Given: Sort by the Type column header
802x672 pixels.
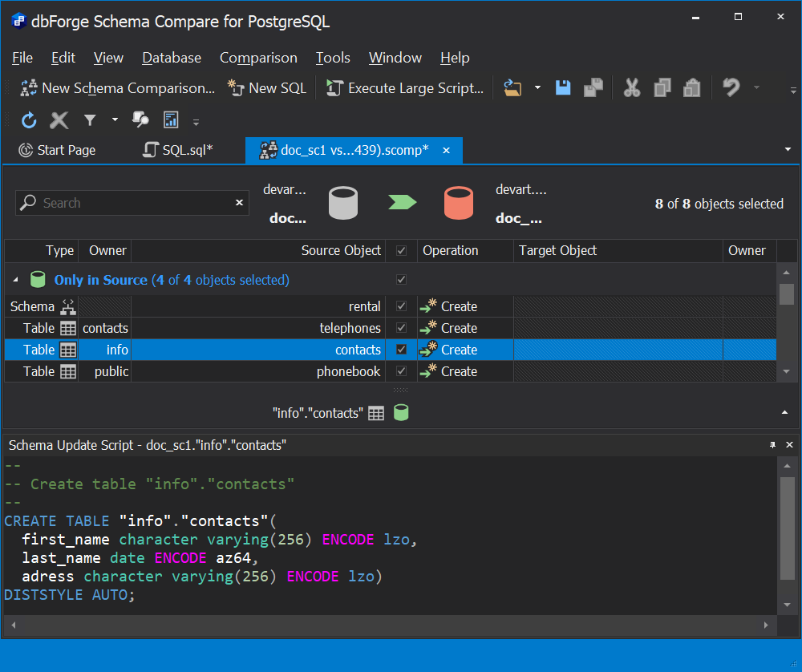Looking at the screenshot, I should [42, 250].
